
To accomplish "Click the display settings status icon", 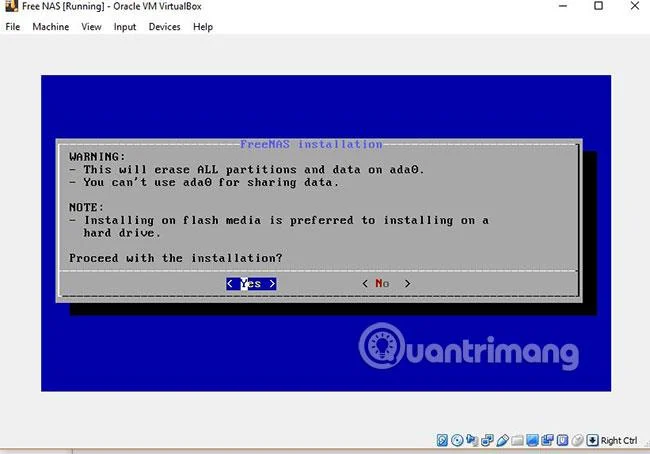I will (532, 440).
